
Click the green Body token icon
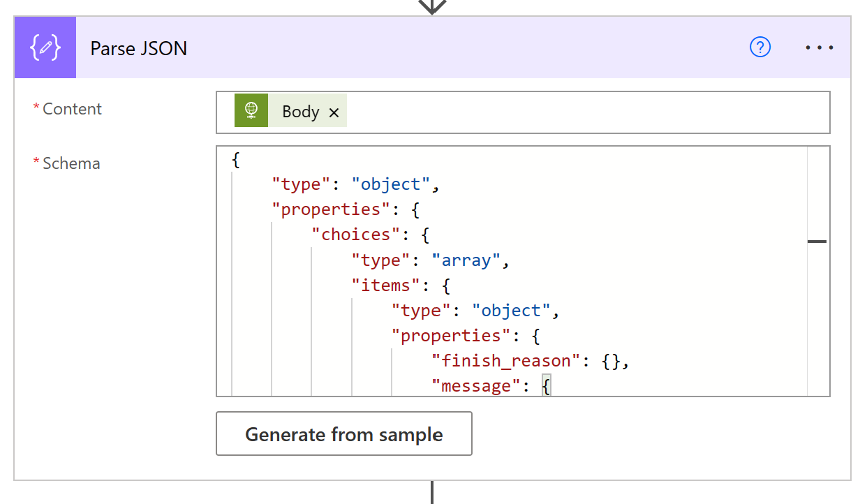click(251, 111)
